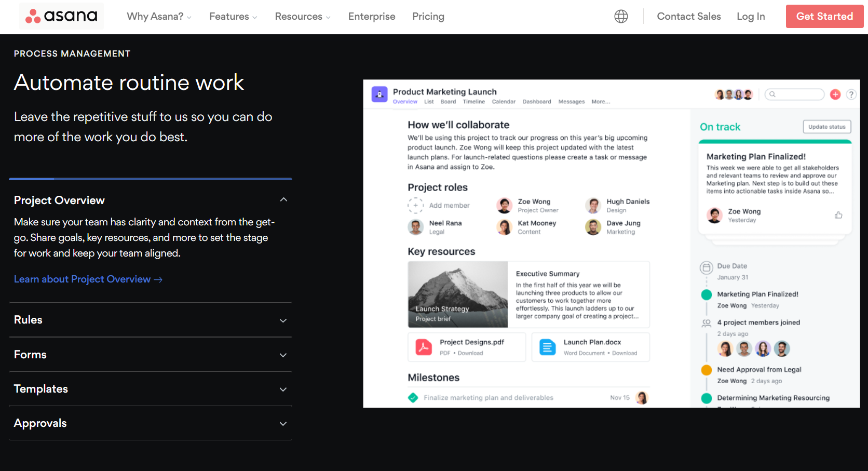Click Kat Mooney's avatar in Project roles
The image size is (868, 471).
[505, 227]
